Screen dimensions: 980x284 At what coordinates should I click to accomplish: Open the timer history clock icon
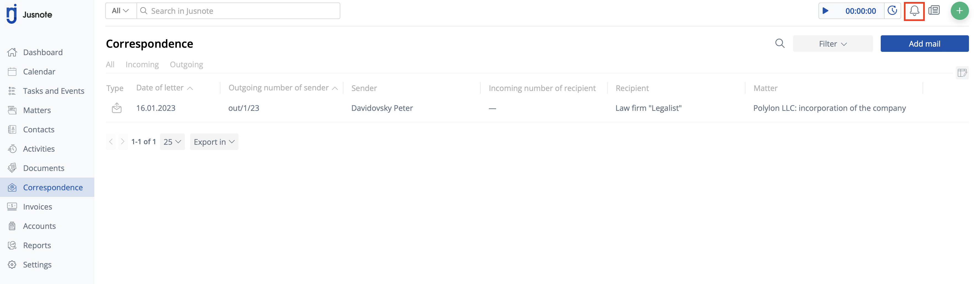click(893, 11)
